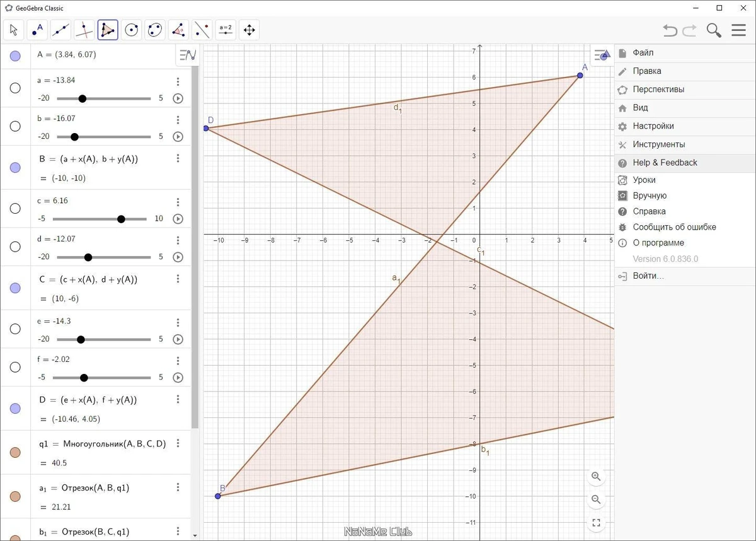Viewport: 756px width, 541px height.
Task: Open more options for e = -14.3
Action: [x=178, y=322]
